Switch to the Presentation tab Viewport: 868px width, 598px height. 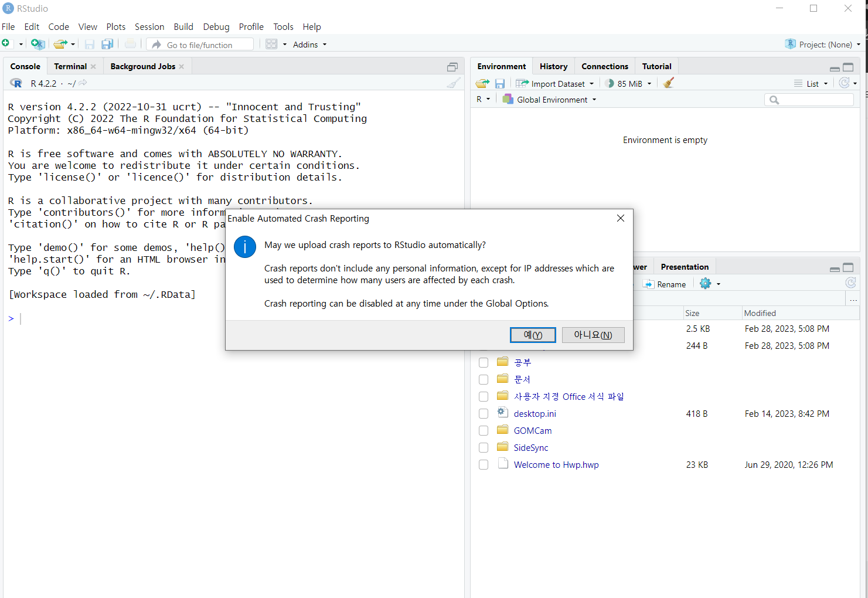(685, 267)
